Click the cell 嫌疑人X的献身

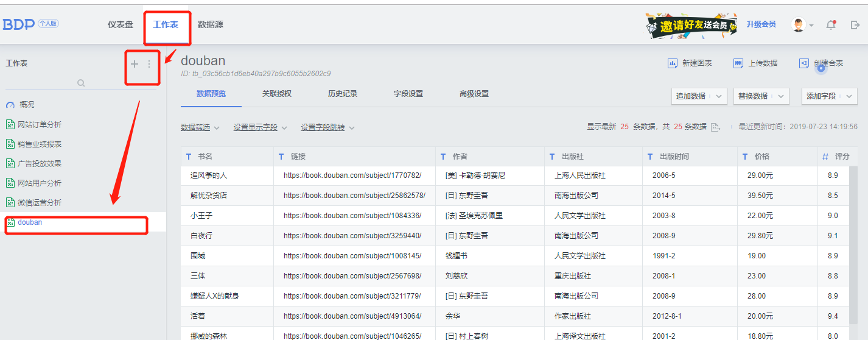tap(215, 296)
